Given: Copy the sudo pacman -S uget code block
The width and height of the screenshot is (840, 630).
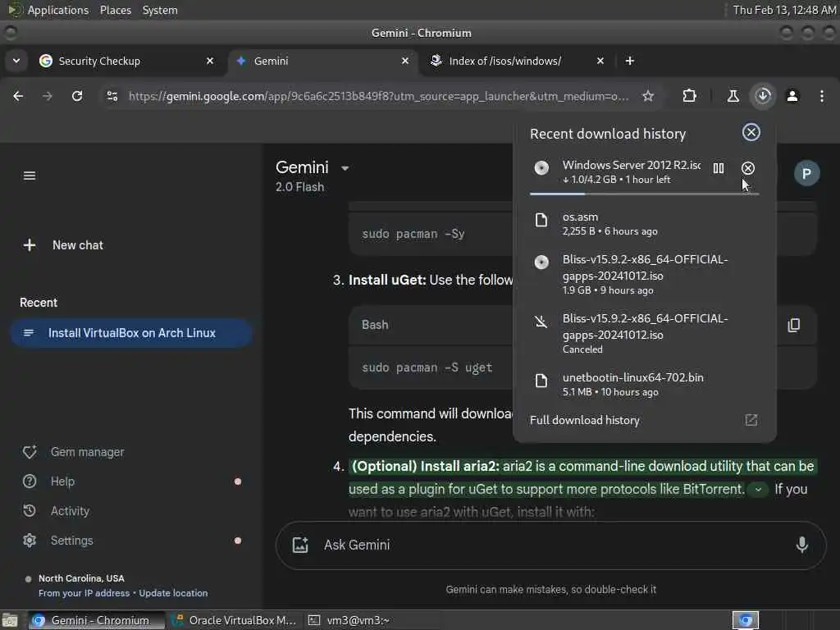Looking at the screenshot, I should point(794,325).
